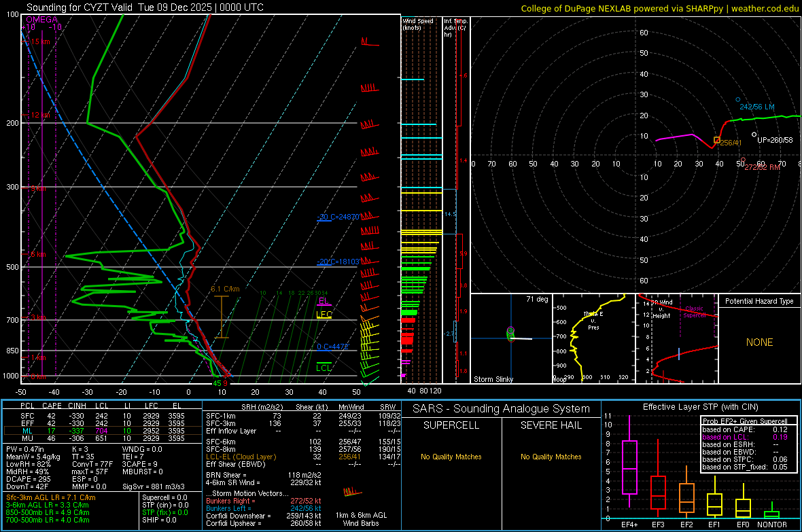
Task: Click the Inf. Temp. Adv. header
Action: [455, 28]
